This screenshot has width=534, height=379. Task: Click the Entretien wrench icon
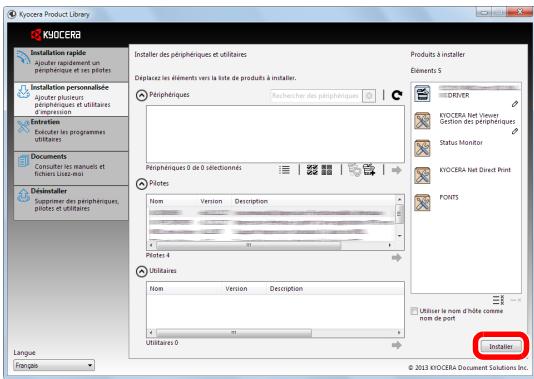pyautogui.click(x=23, y=127)
